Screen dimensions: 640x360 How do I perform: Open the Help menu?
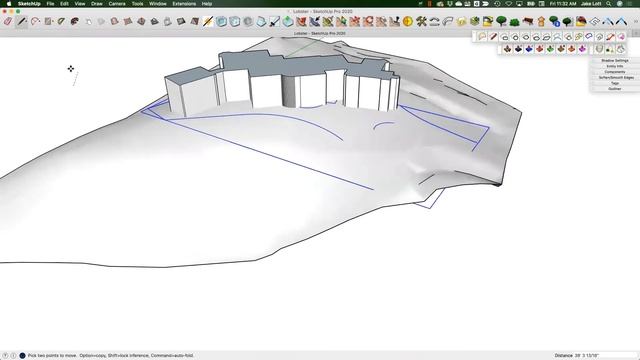(207, 4)
